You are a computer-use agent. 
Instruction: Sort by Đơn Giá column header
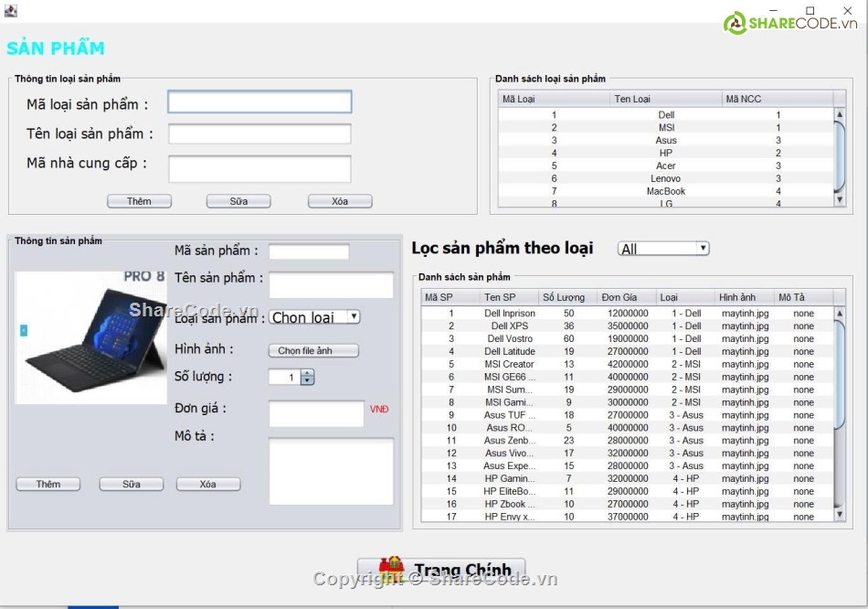[627, 297]
